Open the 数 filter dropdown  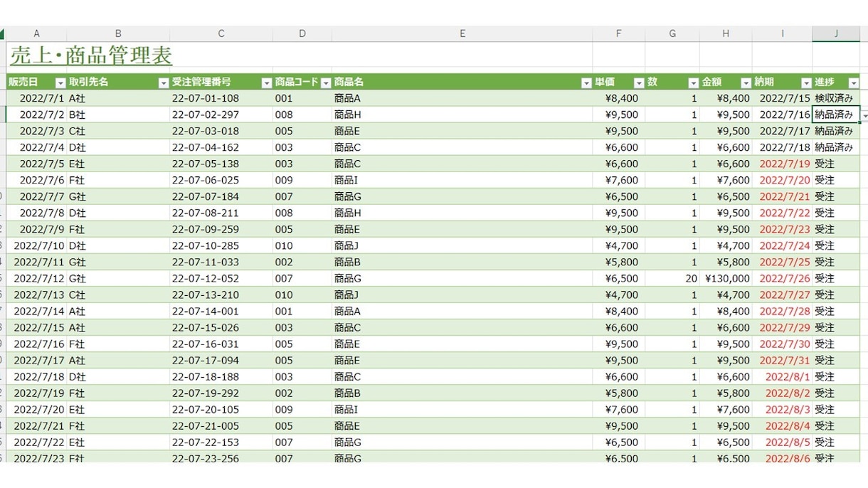693,83
